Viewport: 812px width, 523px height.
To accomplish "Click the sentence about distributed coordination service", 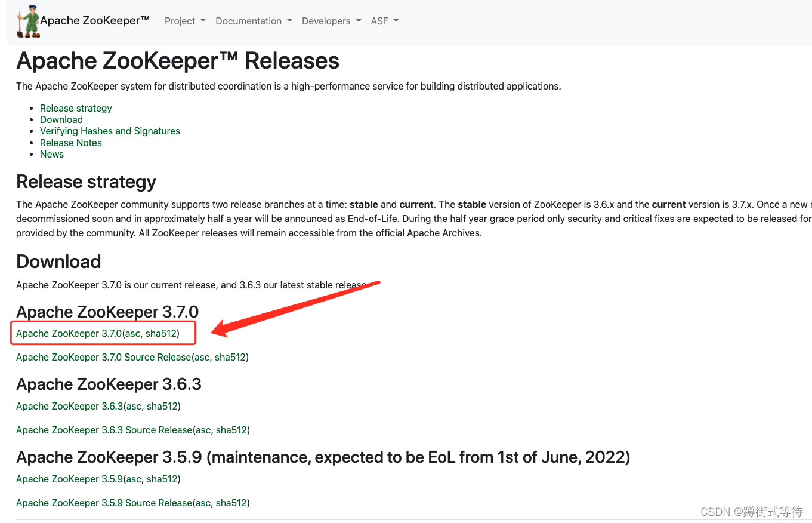I will coord(289,86).
